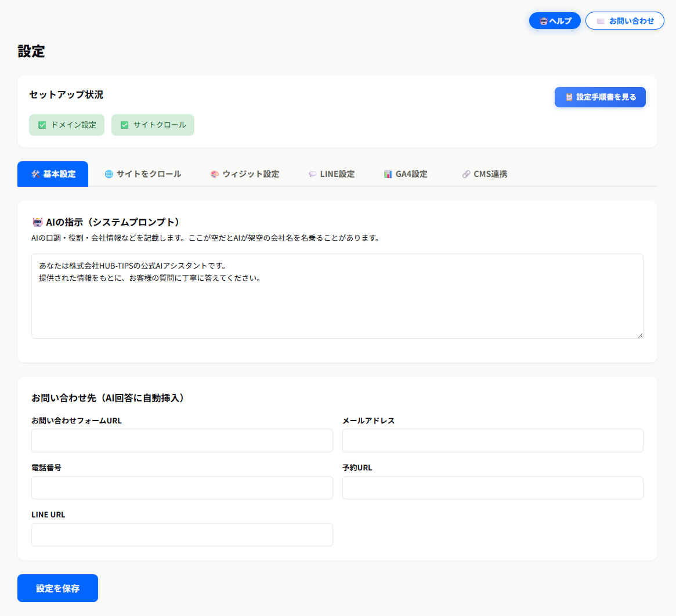Screen dimensions: 676x616
Task: Open the お問い合わせ page
Action: point(625,20)
